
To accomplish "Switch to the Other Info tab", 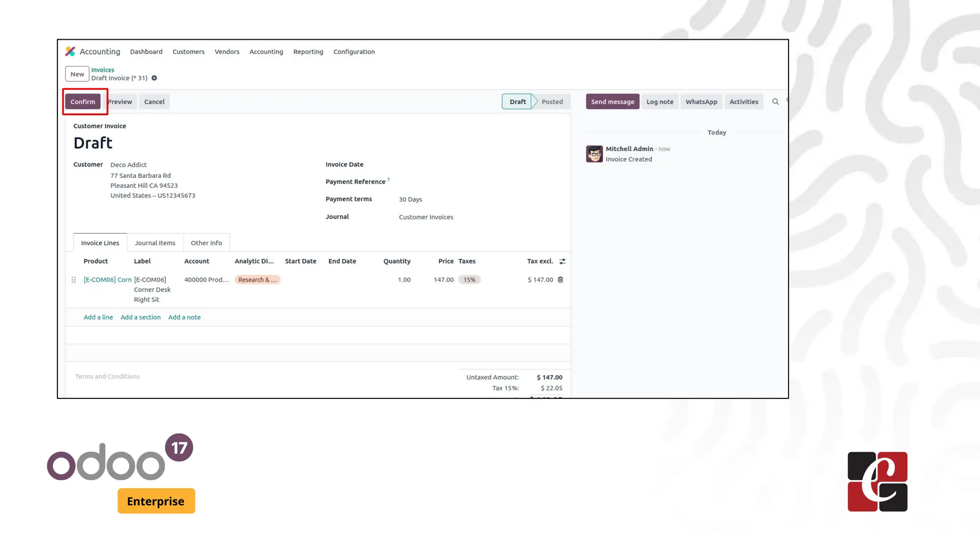I will click(x=206, y=243).
